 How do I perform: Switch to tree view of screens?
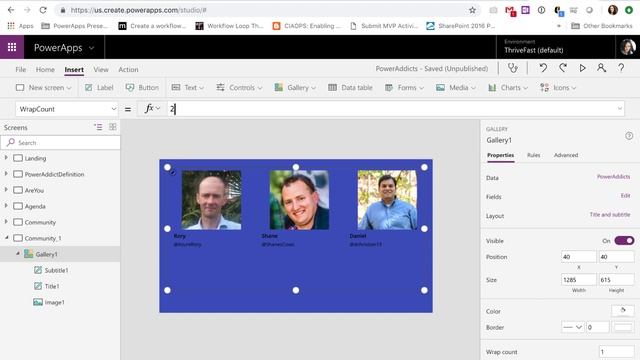click(98, 127)
